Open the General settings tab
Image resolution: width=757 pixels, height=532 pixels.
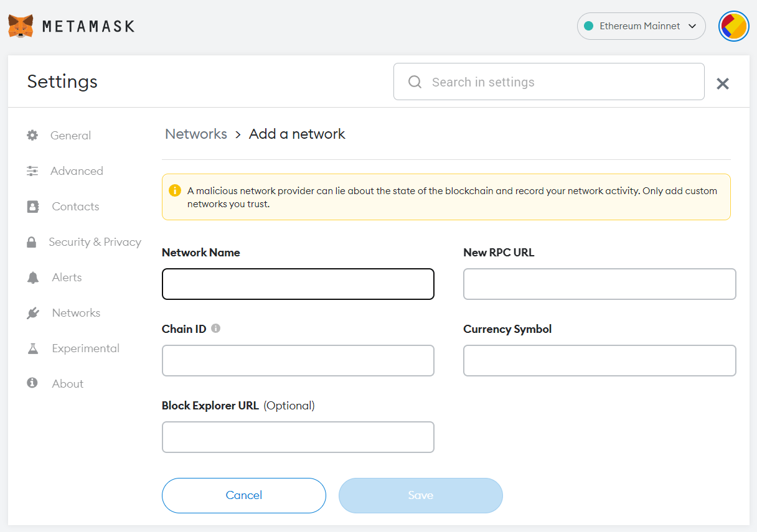[x=71, y=135]
